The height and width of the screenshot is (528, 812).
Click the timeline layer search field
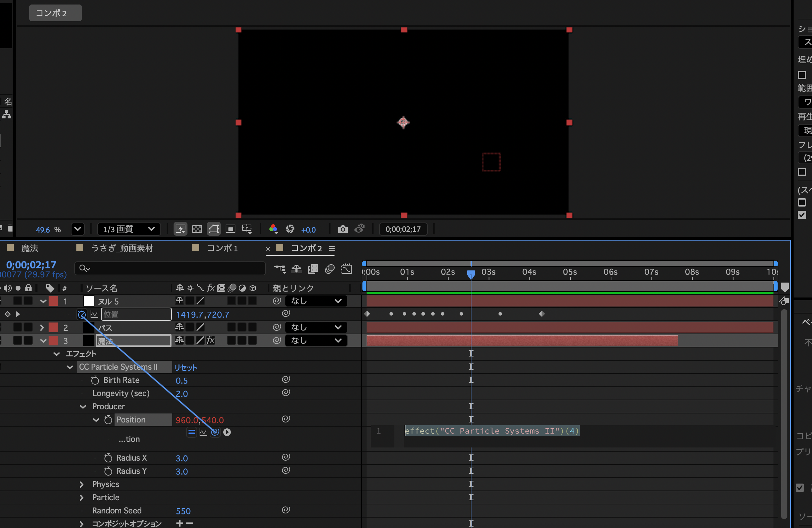[x=170, y=268]
